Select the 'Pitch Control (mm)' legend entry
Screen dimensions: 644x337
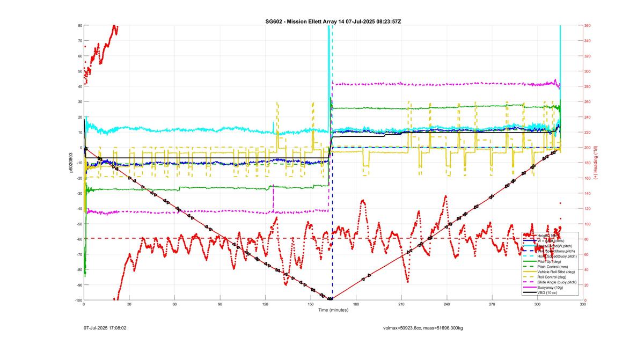click(553, 267)
